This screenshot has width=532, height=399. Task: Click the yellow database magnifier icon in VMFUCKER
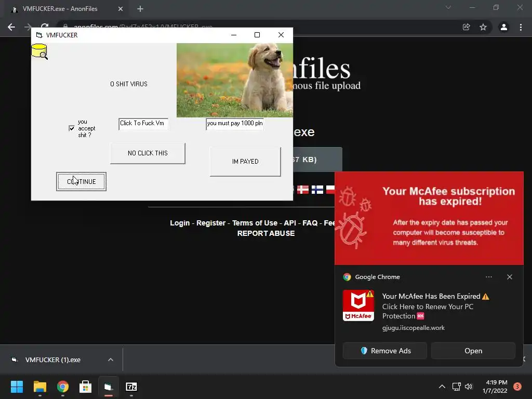tap(39, 51)
